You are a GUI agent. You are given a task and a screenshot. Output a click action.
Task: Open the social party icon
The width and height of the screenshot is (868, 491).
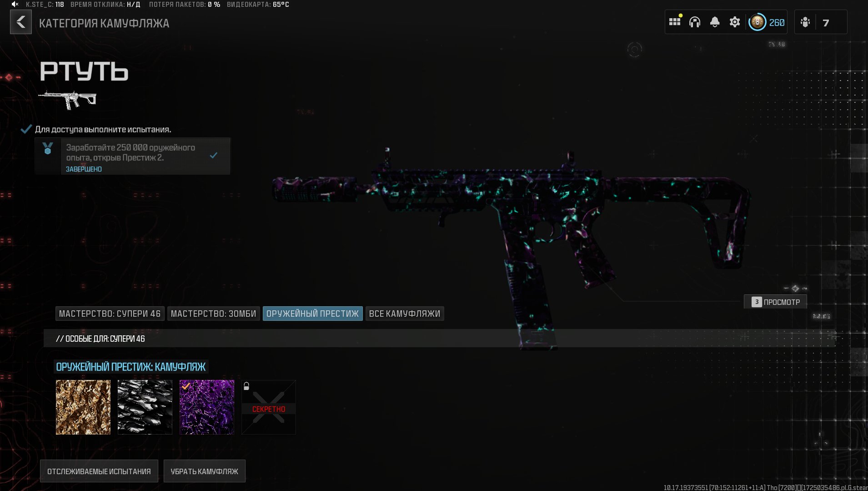pyautogui.click(x=805, y=22)
